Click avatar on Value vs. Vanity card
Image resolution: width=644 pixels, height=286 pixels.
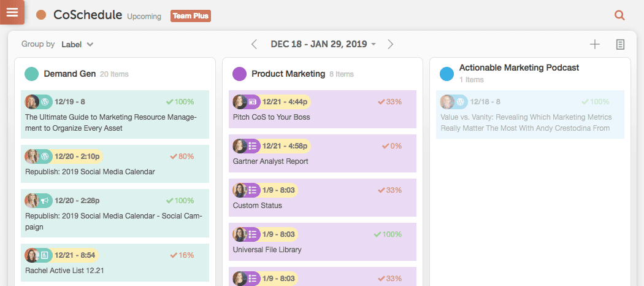point(447,101)
